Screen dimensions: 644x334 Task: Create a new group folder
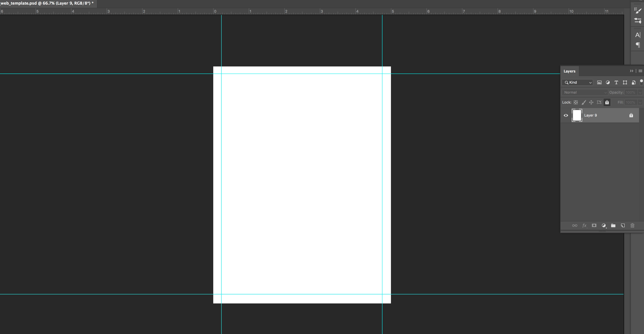coord(613,225)
